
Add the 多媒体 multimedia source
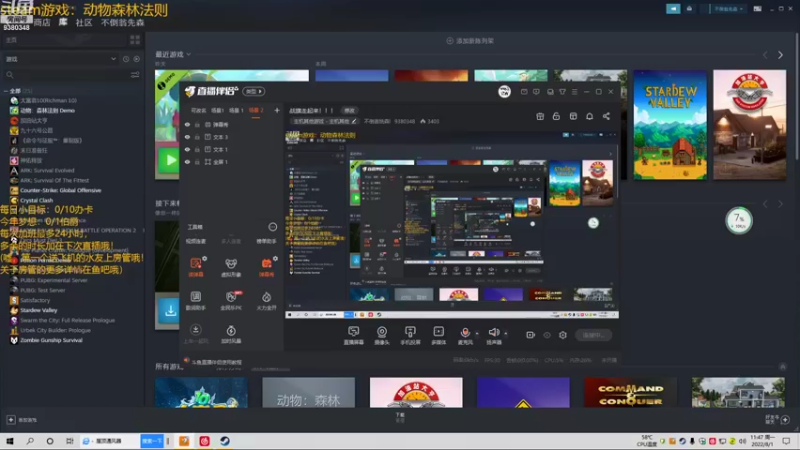pyautogui.click(x=439, y=335)
